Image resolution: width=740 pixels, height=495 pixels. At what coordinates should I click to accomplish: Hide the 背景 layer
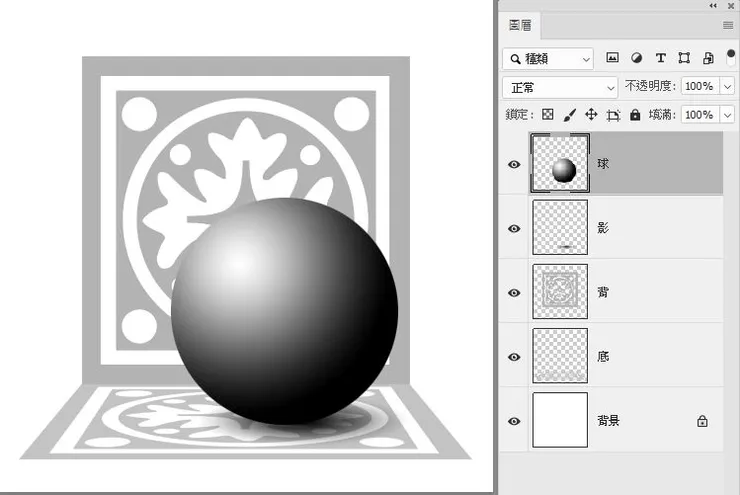click(x=514, y=421)
